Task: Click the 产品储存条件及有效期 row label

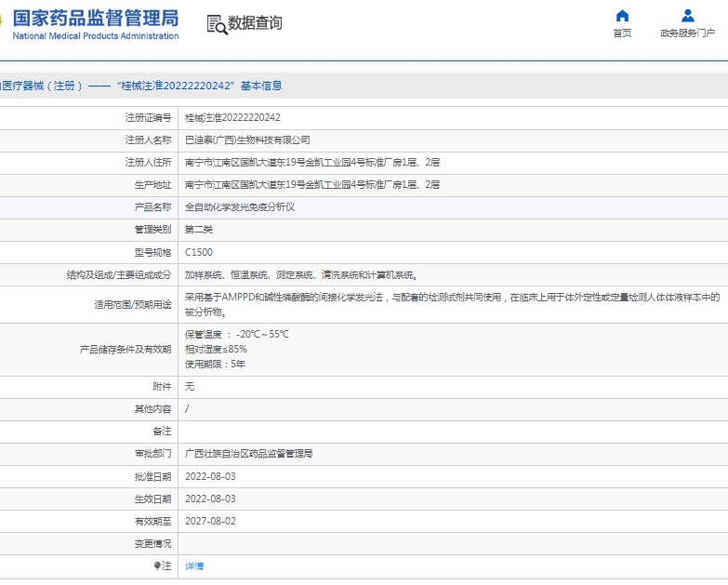Action: (x=126, y=349)
